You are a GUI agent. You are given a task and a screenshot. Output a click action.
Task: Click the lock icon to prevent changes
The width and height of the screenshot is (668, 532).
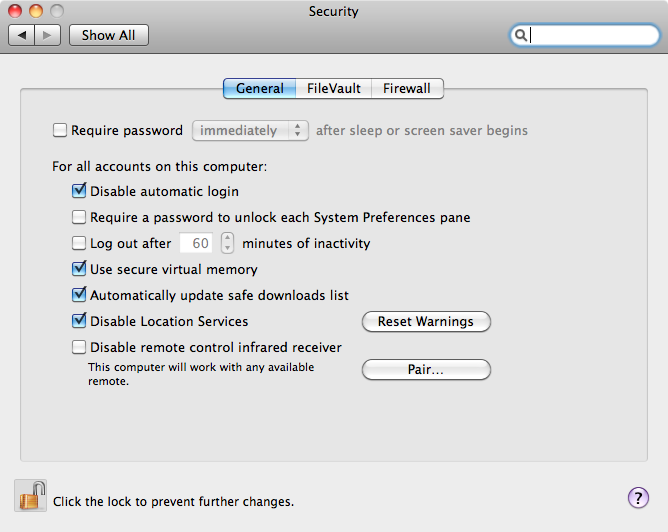coord(31,496)
